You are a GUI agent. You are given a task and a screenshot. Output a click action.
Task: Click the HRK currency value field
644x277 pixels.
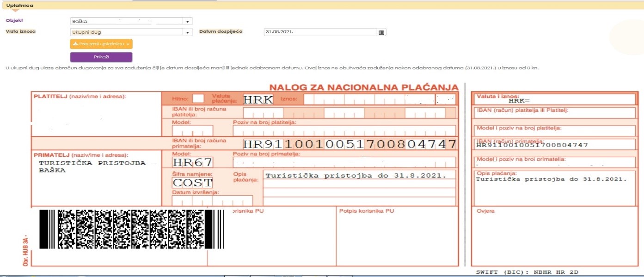258,99
